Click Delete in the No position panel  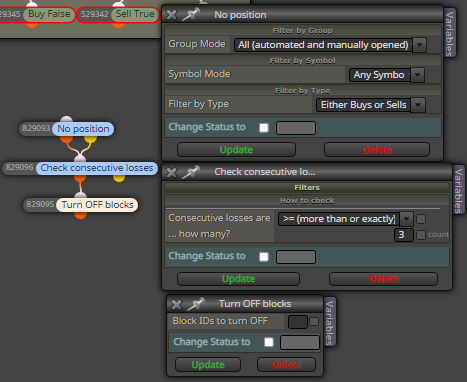click(x=377, y=150)
